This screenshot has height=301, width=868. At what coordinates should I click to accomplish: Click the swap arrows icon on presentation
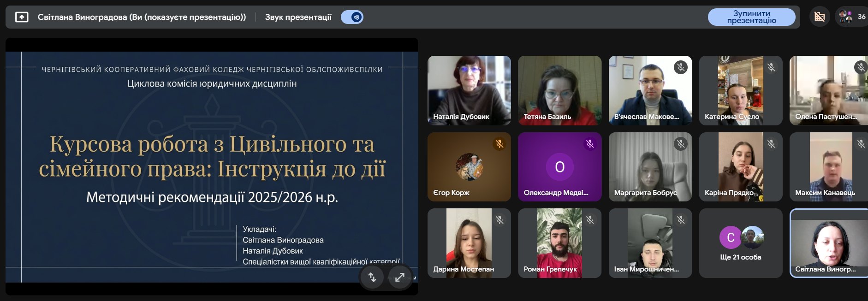point(372,277)
